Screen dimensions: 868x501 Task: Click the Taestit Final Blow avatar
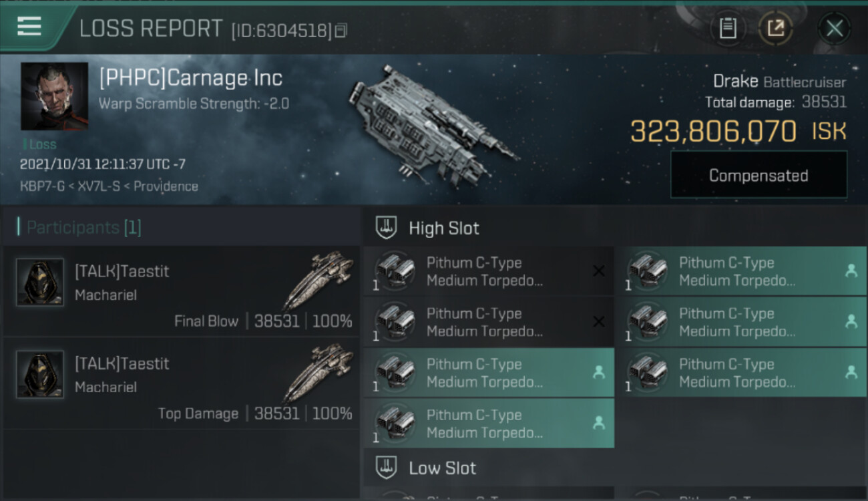(40, 282)
